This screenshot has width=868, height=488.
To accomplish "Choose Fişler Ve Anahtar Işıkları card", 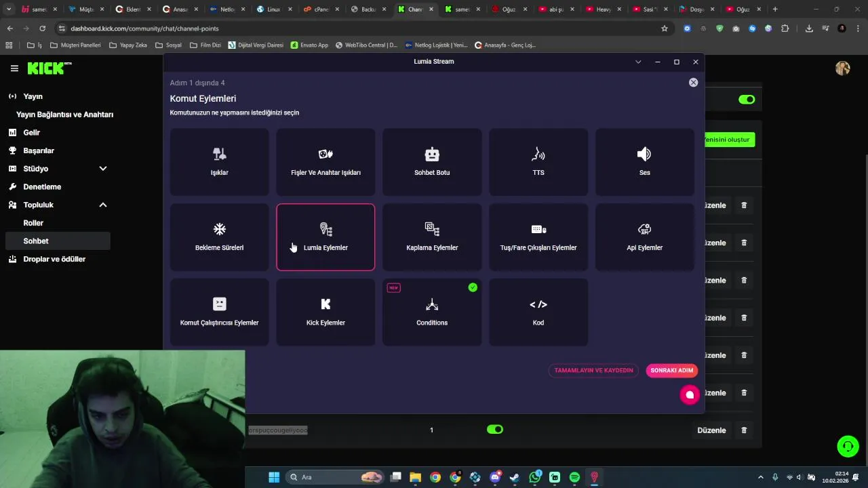I will [325, 162].
